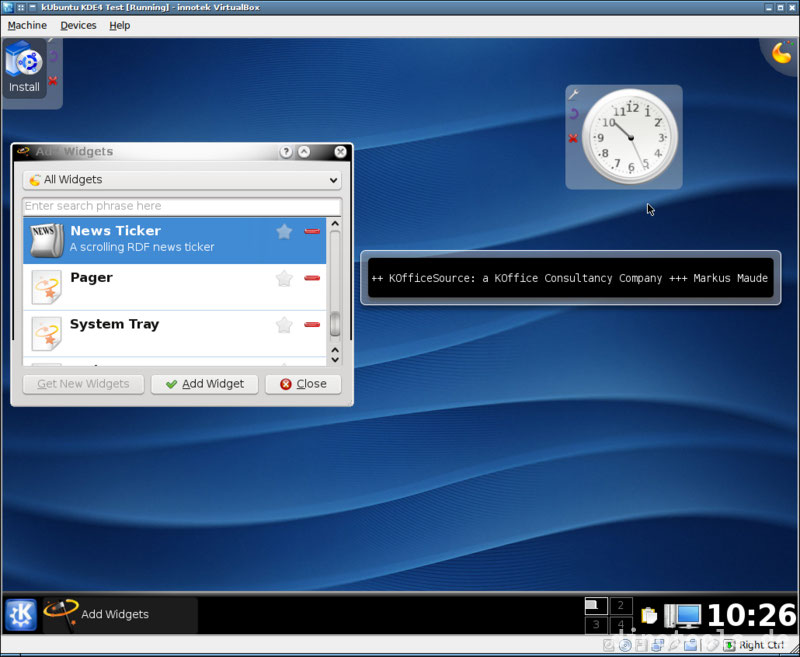Click the Pager widget icon

46,287
